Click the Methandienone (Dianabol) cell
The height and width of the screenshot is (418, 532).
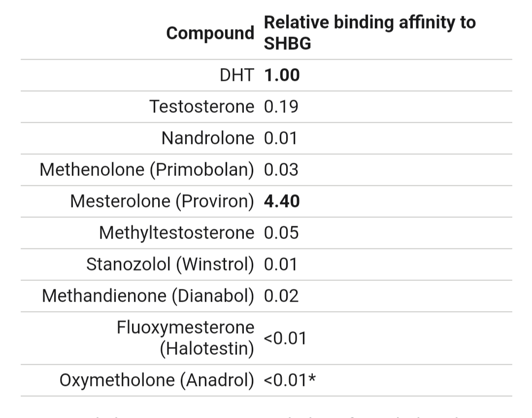pyautogui.click(x=148, y=296)
